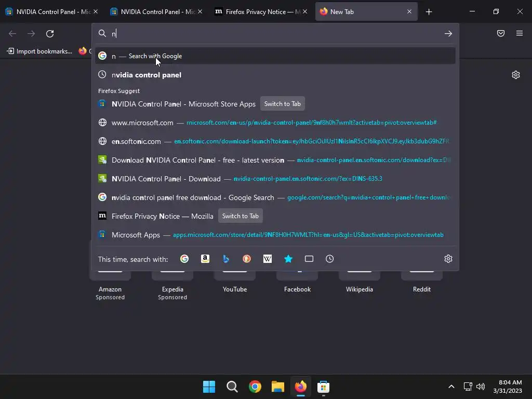The height and width of the screenshot is (399, 532).
Task: Open clock and date in taskbar
Action: point(508,387)
